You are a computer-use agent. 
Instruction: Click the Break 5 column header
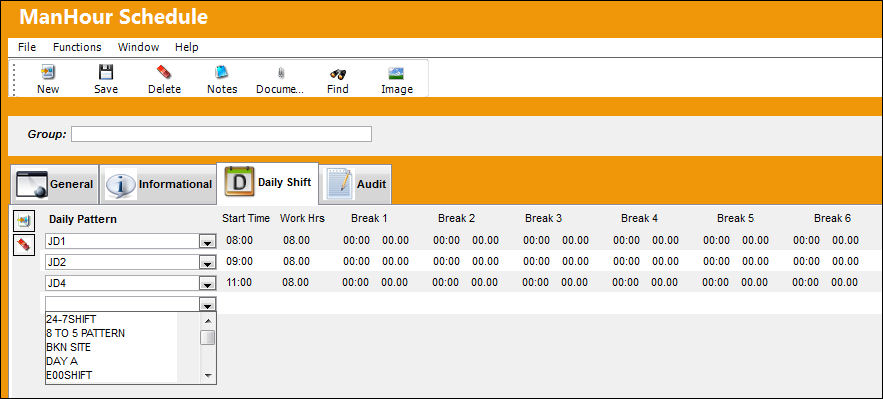(x=735, y=218)
